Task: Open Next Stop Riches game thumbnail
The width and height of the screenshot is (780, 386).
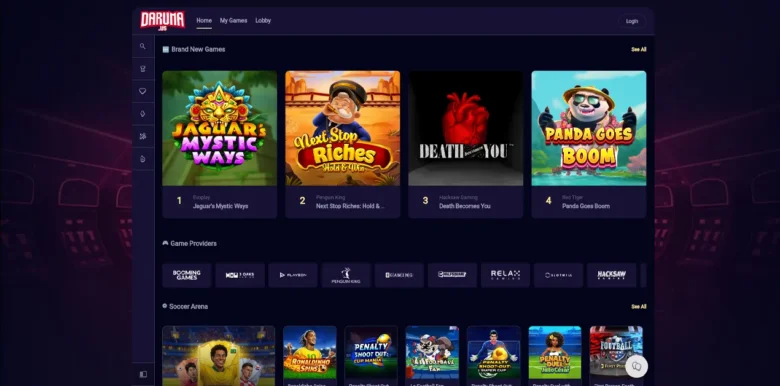Action: tap(343, 128)
